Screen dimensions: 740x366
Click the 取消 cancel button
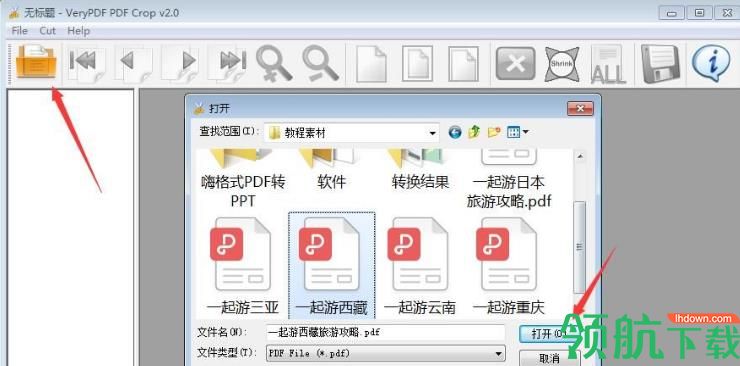tap(549, 358)
